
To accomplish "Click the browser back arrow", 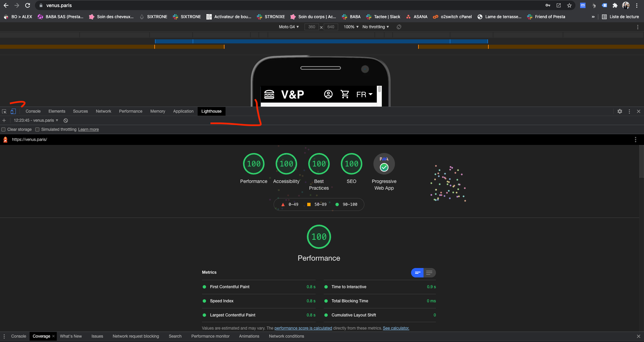I will point(6,5).
